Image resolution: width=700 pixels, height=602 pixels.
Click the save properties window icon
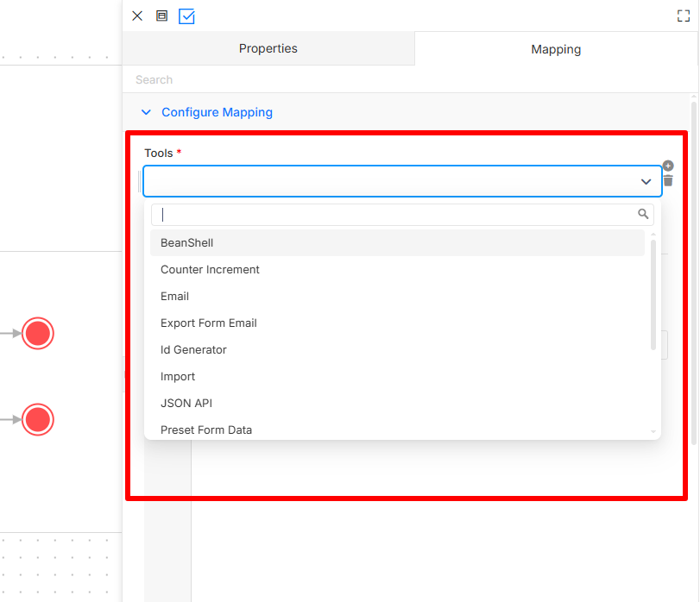click(161, 16)
